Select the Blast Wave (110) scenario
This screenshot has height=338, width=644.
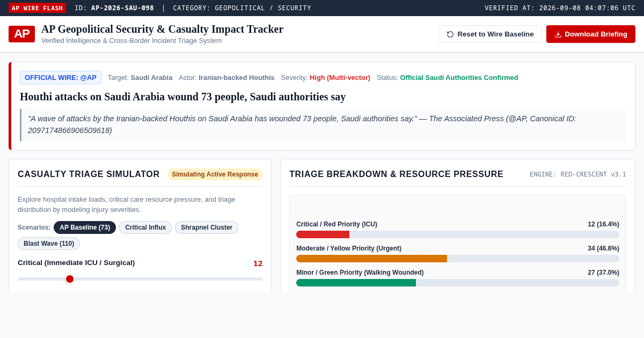[x=49, y=244]
